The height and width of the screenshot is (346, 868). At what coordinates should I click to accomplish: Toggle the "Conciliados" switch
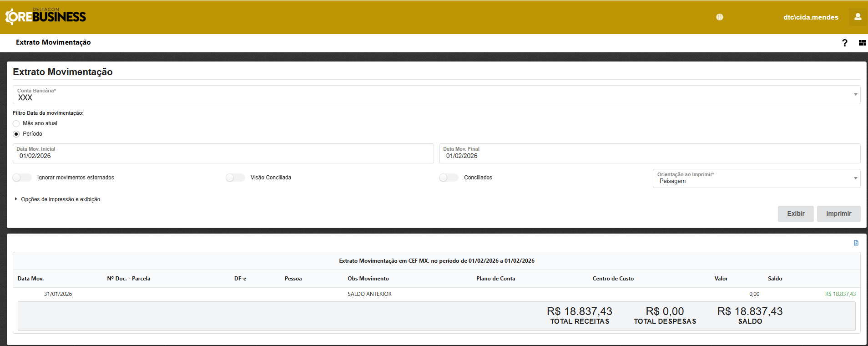[x=449, y=178]
